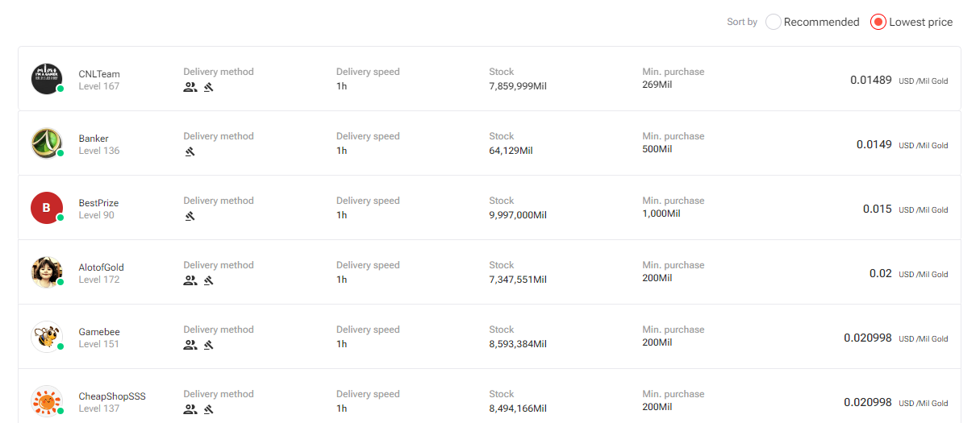Click BestPrize red B avatar
The image size is (980, 423).
pyautogui.click(x=47, y=208)
